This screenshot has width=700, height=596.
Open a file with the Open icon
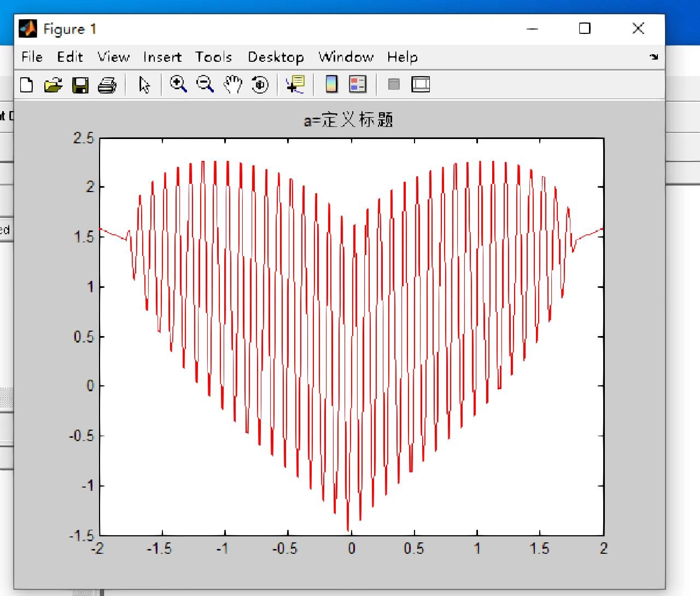pyautogui.click(x=53, y=85)
